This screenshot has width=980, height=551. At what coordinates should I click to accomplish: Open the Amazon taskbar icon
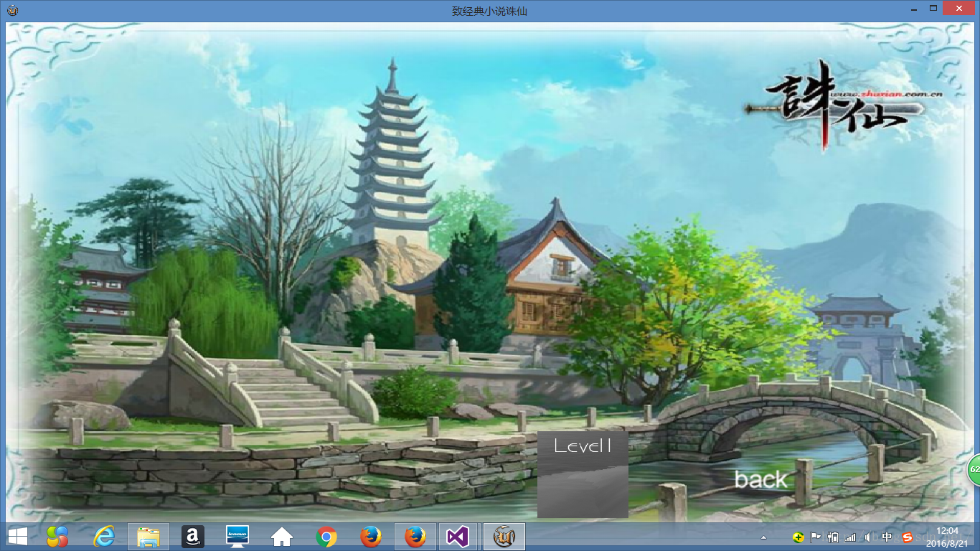193,537
